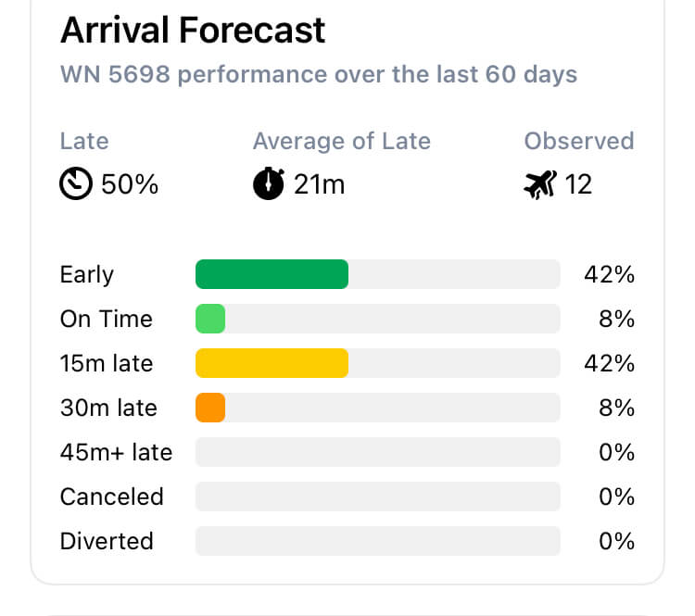Click the 8% value for 30m late

pos(617,408)
